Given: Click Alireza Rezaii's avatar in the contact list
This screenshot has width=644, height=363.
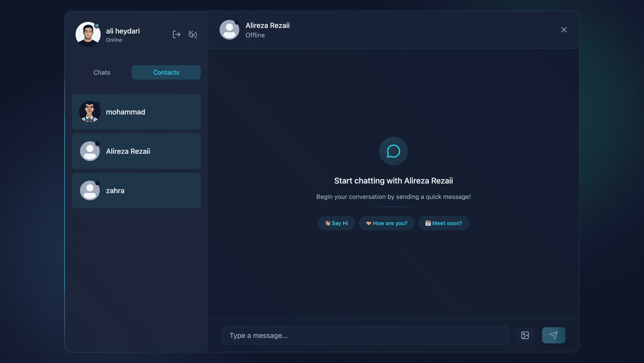Looking at the screenshot, I should coord(90,151).
